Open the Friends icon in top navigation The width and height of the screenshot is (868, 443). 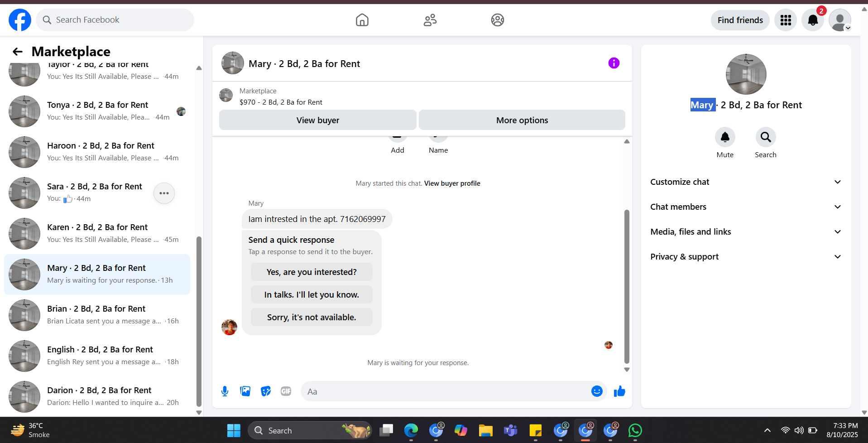tap(430, 20)
